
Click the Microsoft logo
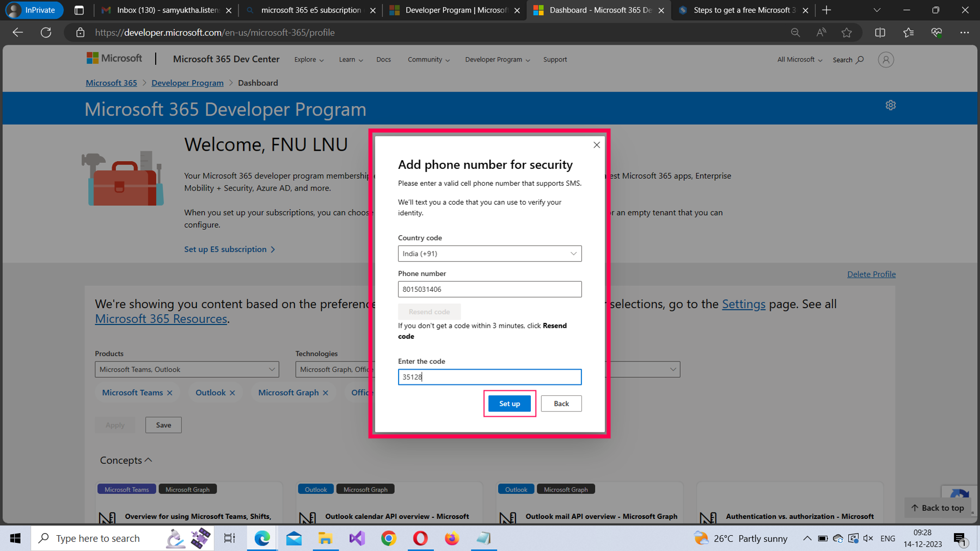point(114,58)
